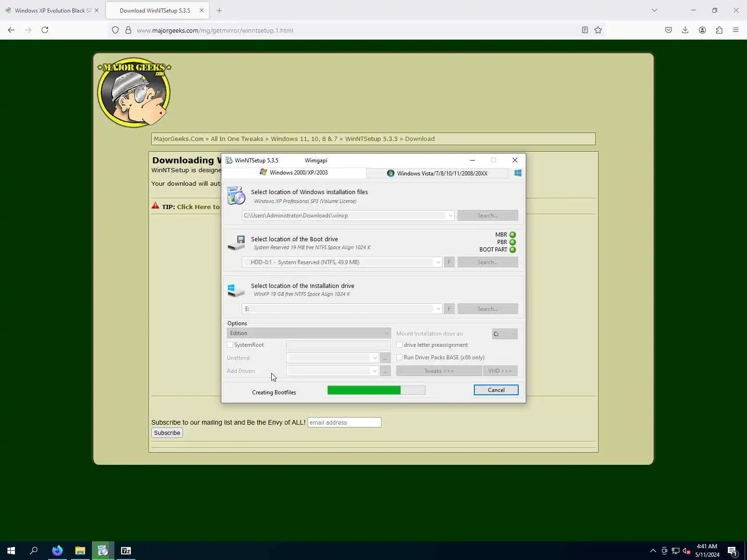Click the Save to Pocket icon
The height and width of the screenshot is (560, 747).
pyautogui.click(x=669, y=30)
